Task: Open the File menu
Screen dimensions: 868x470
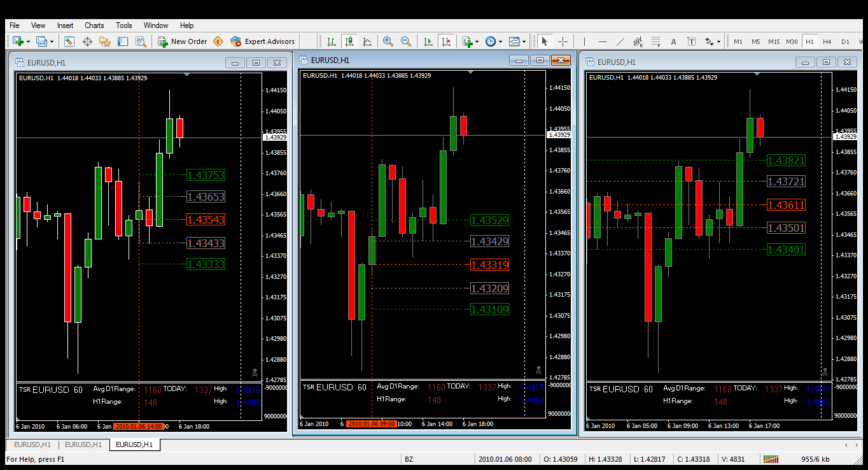Action: 14,25
